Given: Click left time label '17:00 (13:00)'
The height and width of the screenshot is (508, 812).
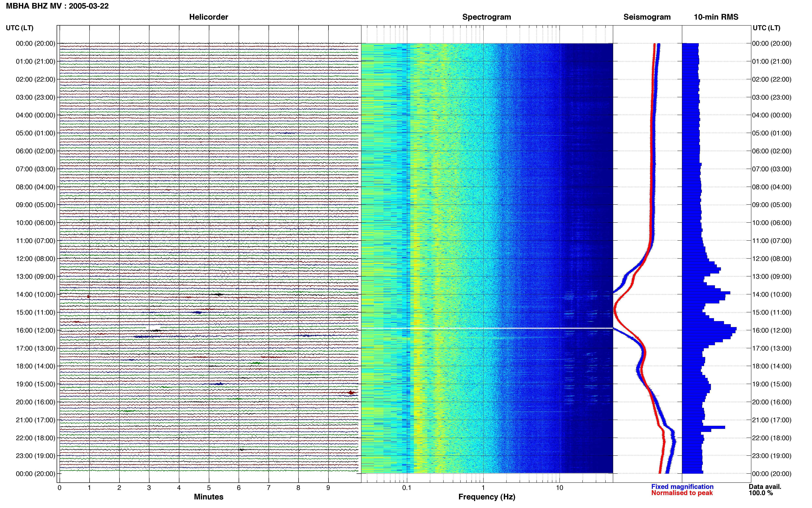Looking at the screenshot, I should point(36,348).
